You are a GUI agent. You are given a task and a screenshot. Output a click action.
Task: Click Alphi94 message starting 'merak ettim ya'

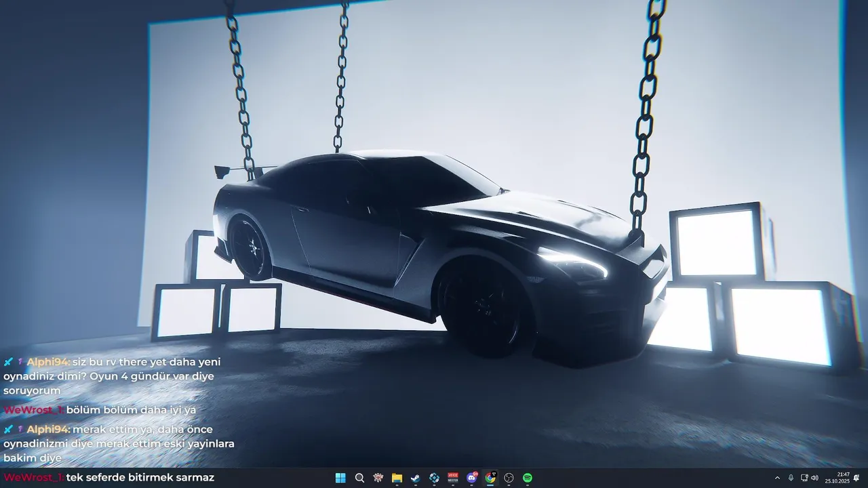click(119, 443)
